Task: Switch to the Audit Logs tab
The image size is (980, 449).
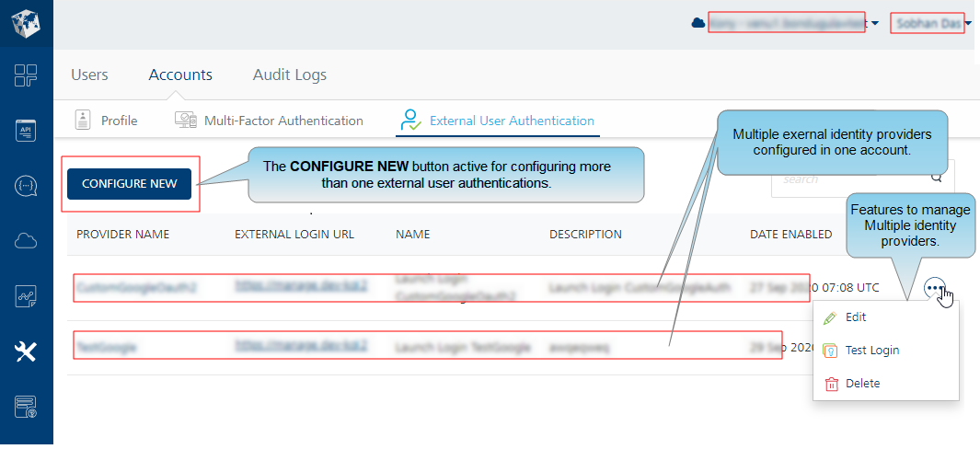Action: 289,75
